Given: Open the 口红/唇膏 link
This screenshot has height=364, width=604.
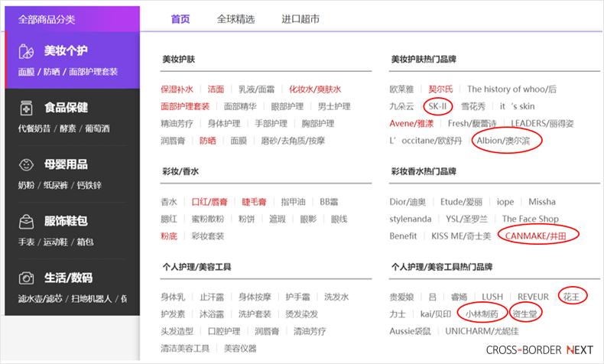Looking at the screenshot, I should pyautogui.click(x=209, y=202).
